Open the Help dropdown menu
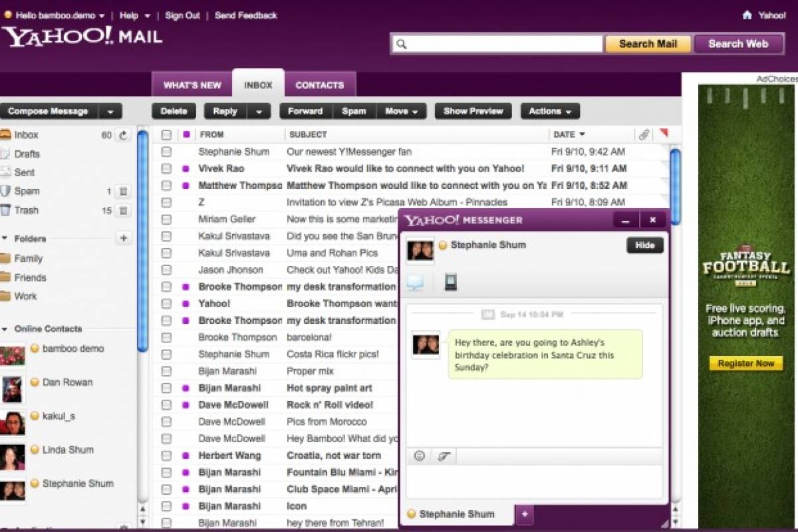798x532 pixels. (x=135, y=15)
